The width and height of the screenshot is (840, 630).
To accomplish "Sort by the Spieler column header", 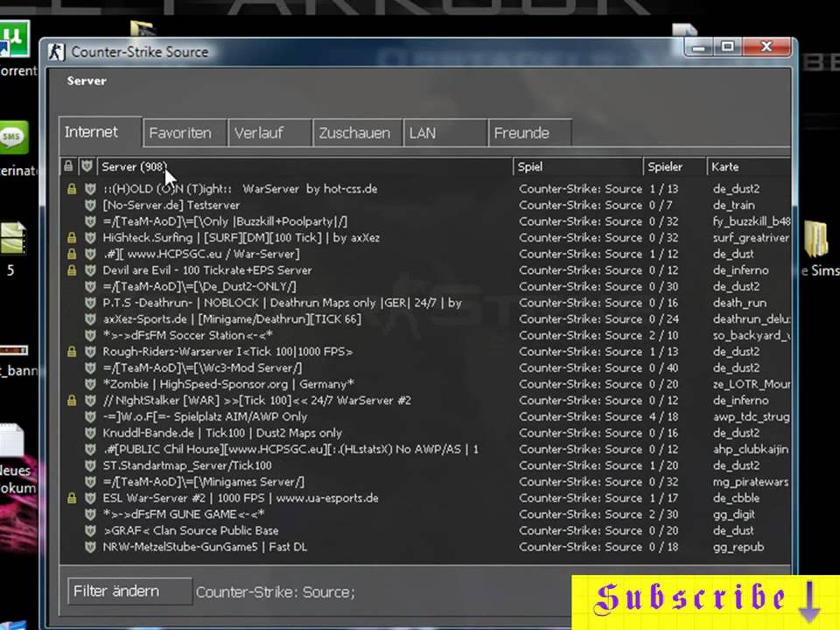I will [675, 166].
